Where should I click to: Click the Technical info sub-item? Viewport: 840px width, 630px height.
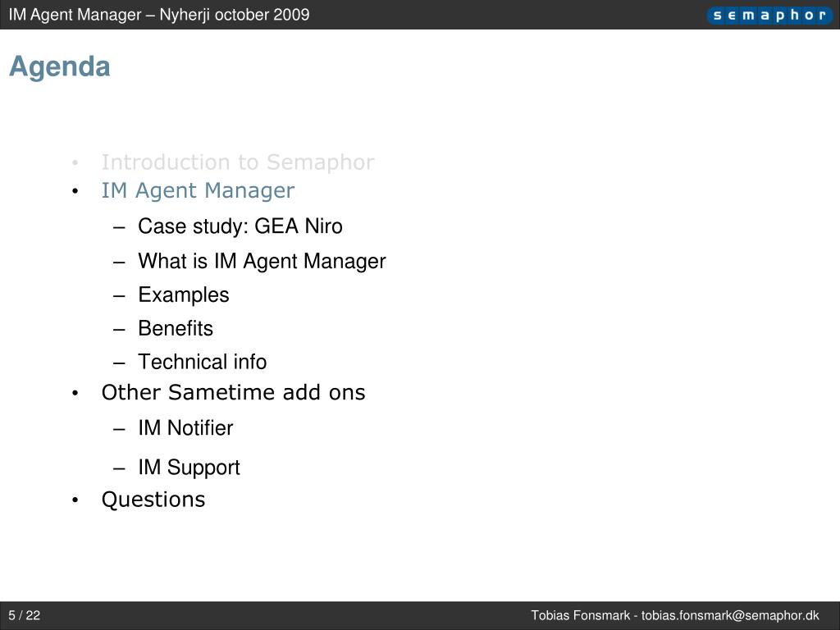click(203, 362)
